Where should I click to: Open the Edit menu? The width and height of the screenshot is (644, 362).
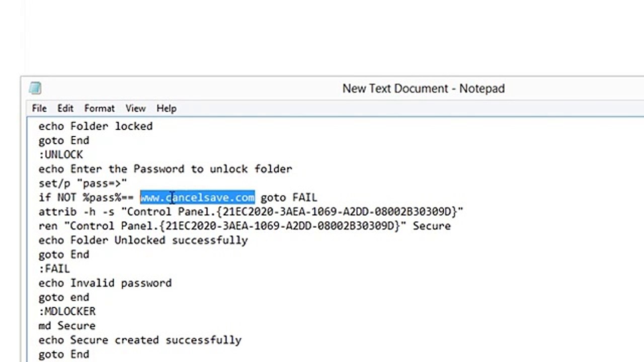coord(65,108)
